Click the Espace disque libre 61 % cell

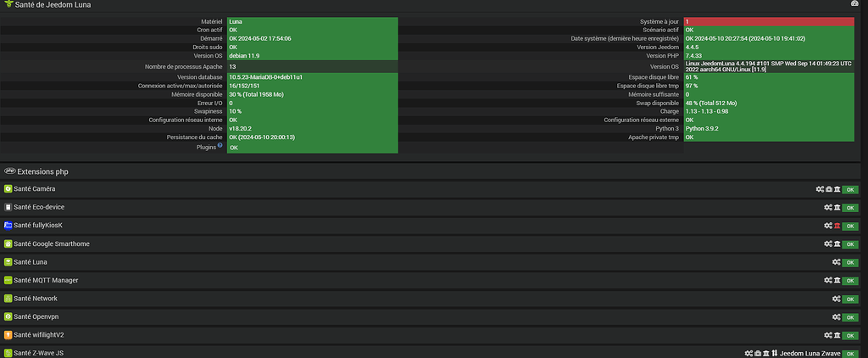tap(768, 77)
